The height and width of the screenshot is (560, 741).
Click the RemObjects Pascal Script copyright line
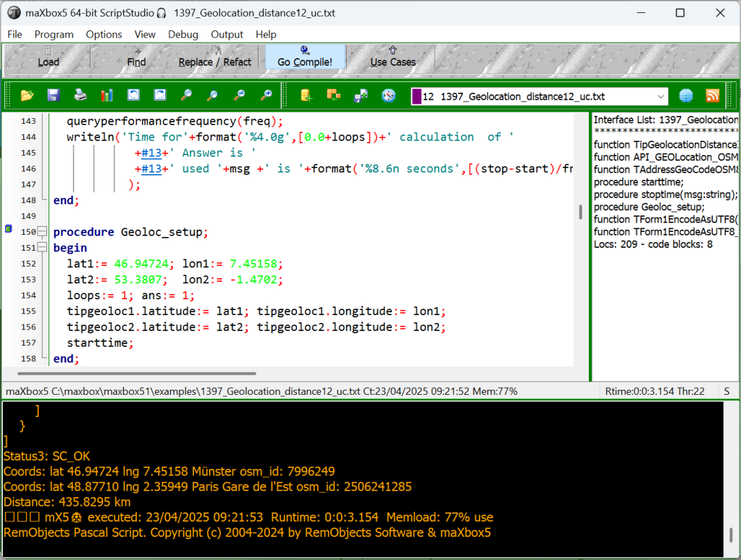tap(247, 532)
